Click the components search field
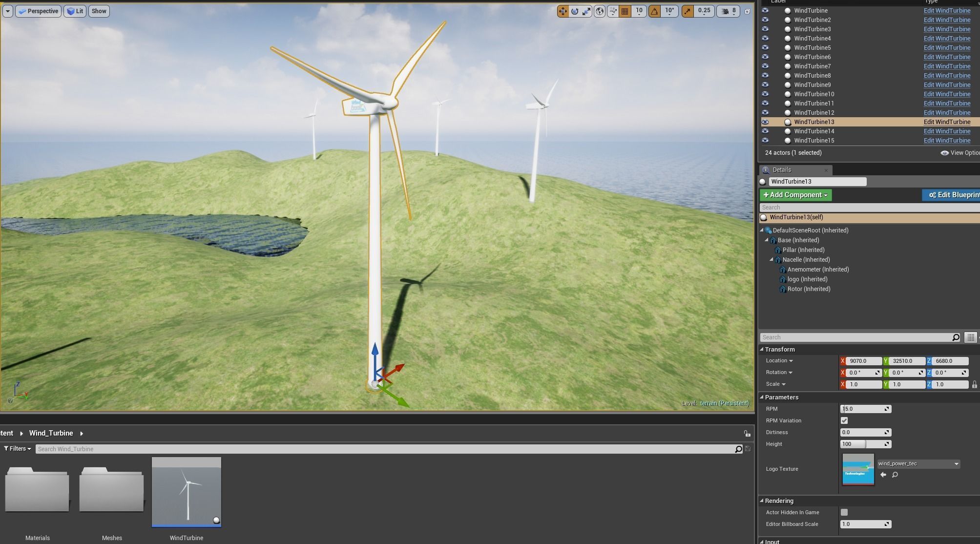This screenshot has width=980, height=544. click(870, 208)
